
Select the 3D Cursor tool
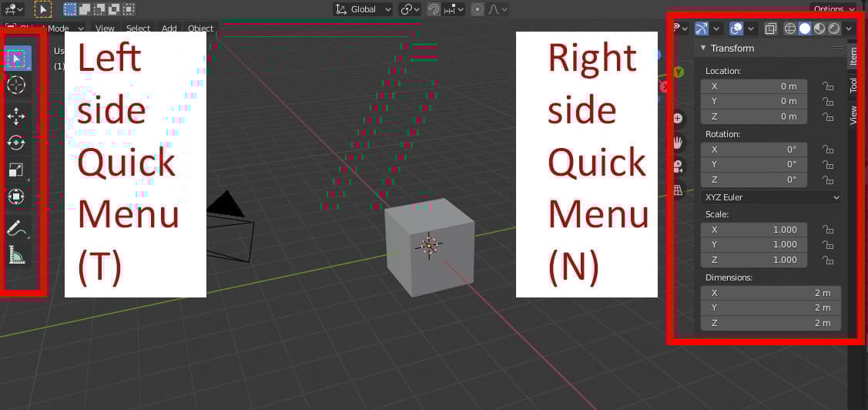(16, 85)
